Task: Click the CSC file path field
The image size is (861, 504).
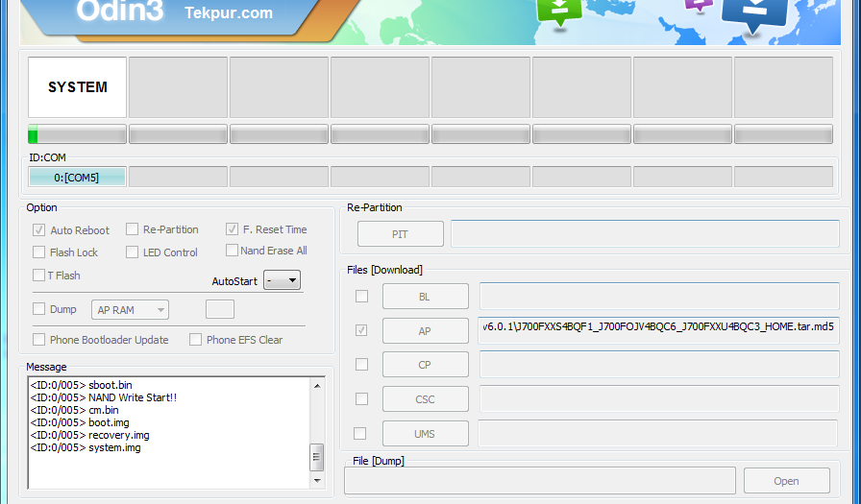Action: coord(659,398)
